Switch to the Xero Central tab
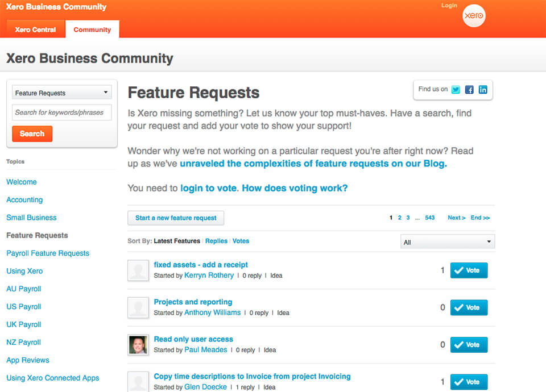The height and width of the screenshot is (392, 546). [35, 30]
